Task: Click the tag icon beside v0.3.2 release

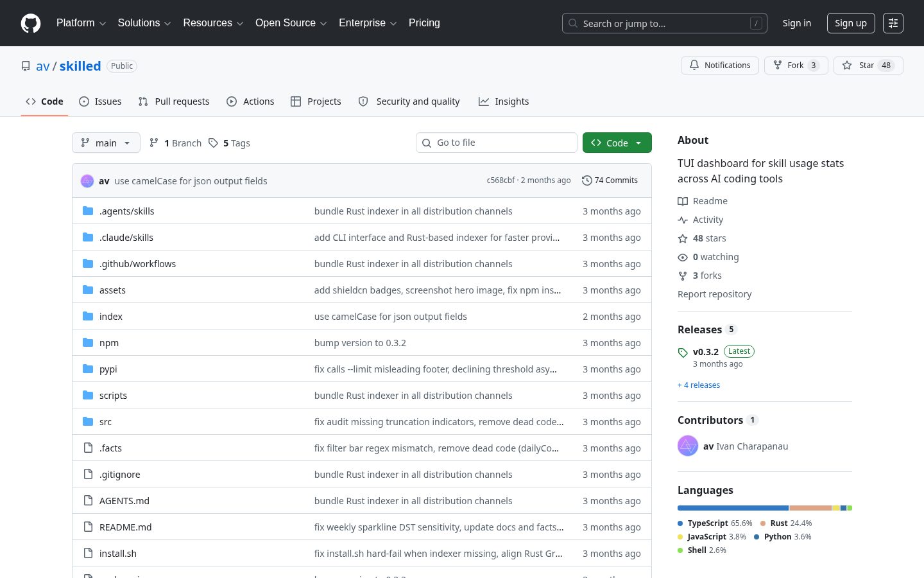Action: (x=683, y=353)
